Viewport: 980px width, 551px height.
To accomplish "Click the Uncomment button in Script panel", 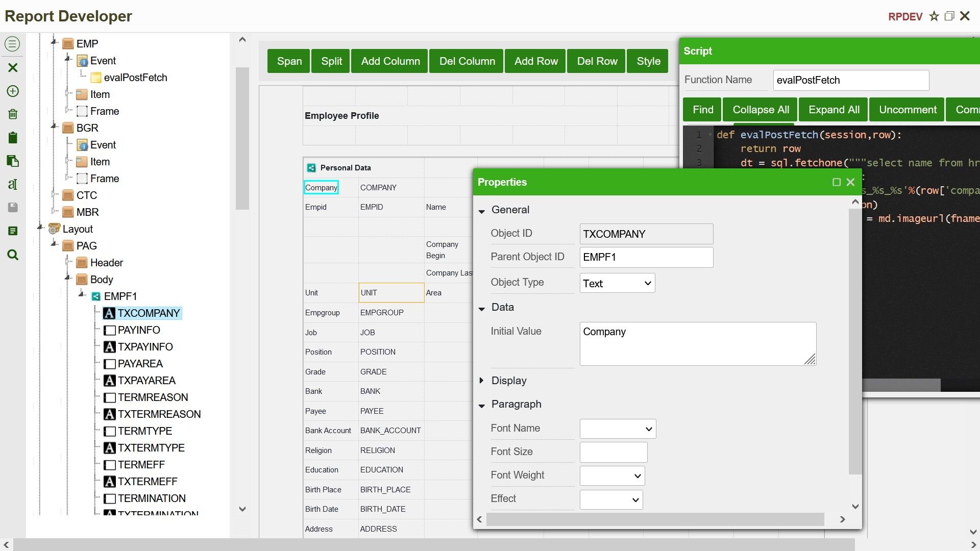I will pyautogui.click(x=908, y=110).
